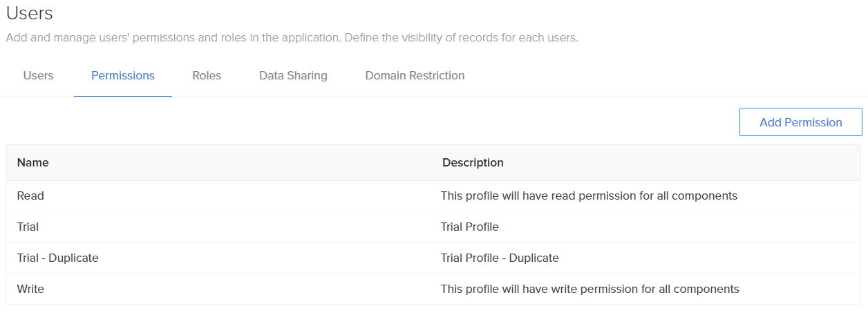Click the Description column header
This screenshot has width=868, height=324.
pos(473,162)
